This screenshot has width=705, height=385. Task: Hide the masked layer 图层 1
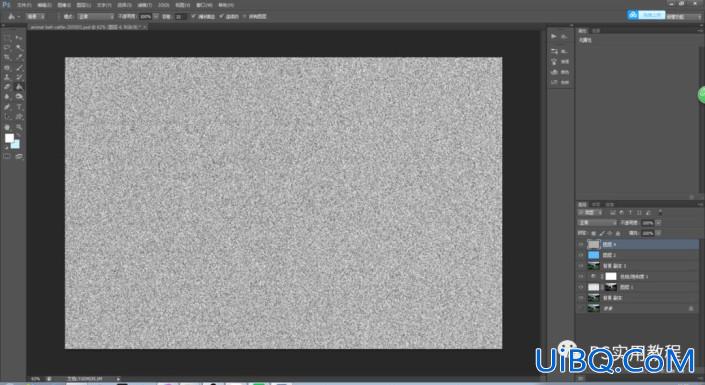click(x=581, y=287)
